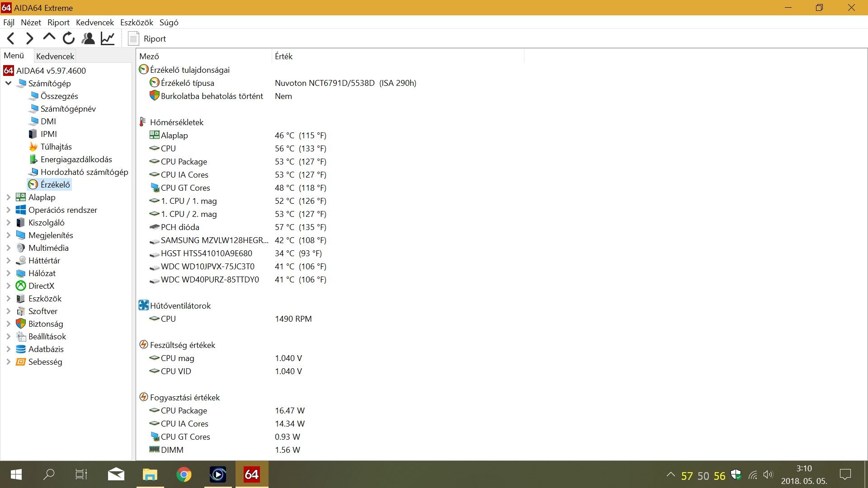Open the Riport menu in the menu bar
Screen dimensions: 868x488
(58, 23)
